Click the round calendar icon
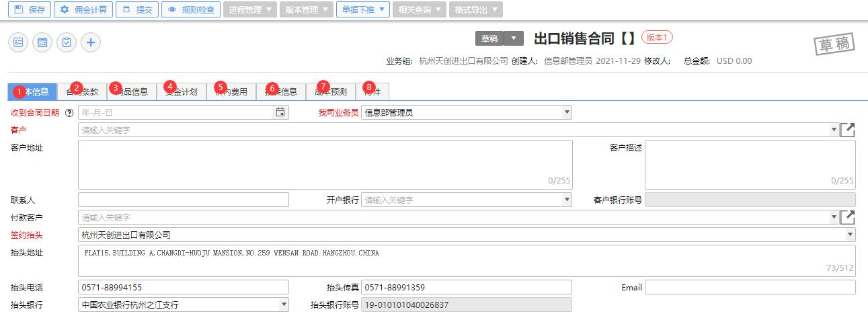This screenshot has height=320, width=868. (42, 42)
